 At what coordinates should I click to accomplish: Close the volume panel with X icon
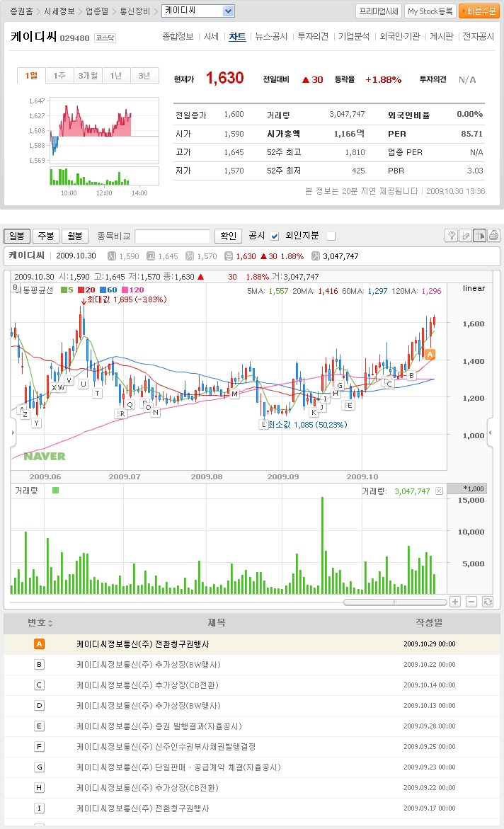coord(439,491)
